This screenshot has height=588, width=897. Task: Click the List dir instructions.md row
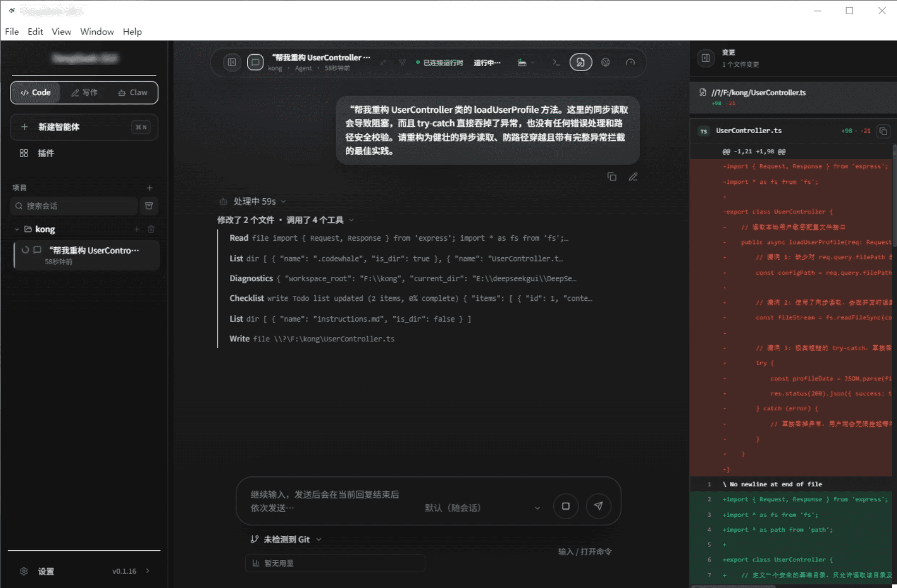(350, 318)
